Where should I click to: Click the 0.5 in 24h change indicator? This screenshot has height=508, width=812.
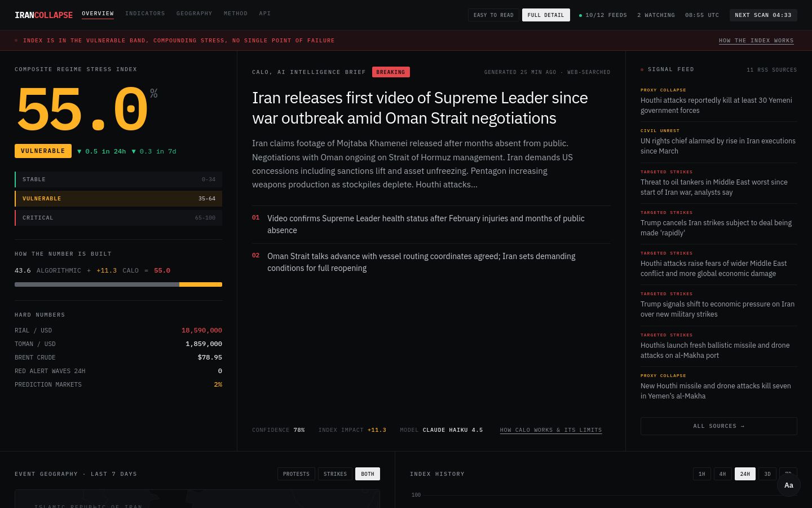pos(101,151)
